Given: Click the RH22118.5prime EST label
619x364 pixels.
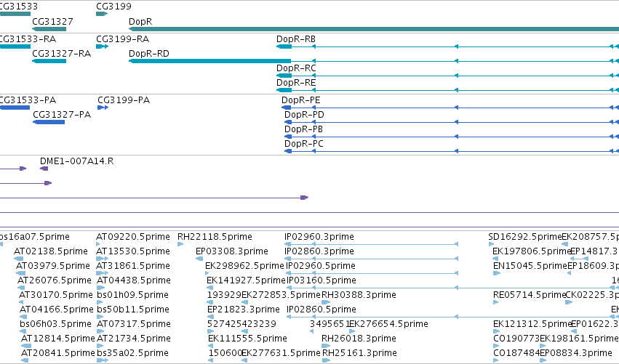Looking at the screenshot, I should [215, 237].
